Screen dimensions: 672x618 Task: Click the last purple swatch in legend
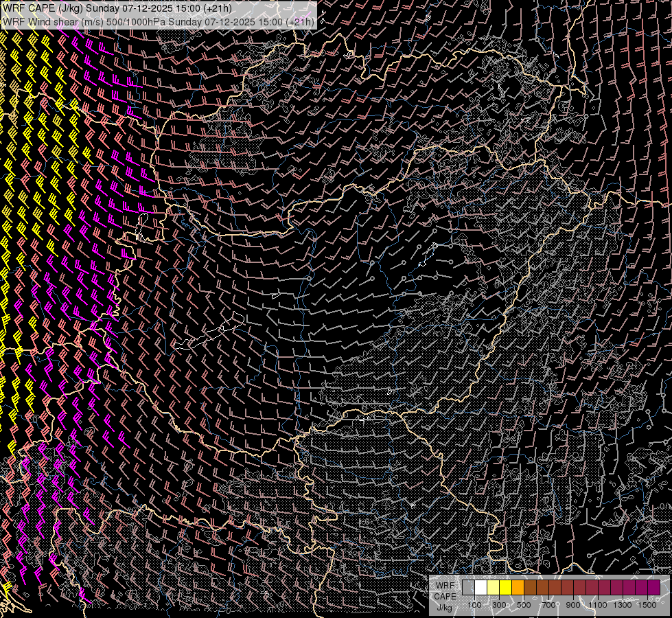[x=653, y=587]
